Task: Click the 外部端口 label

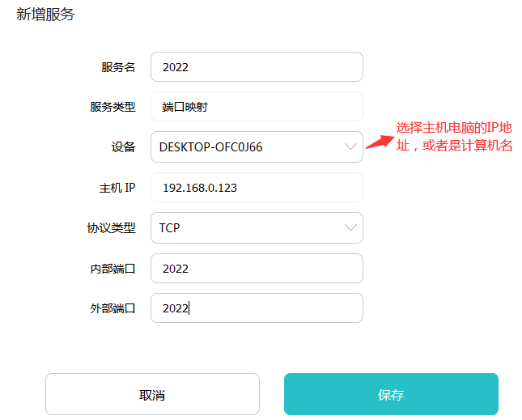Action: point(112,308)
